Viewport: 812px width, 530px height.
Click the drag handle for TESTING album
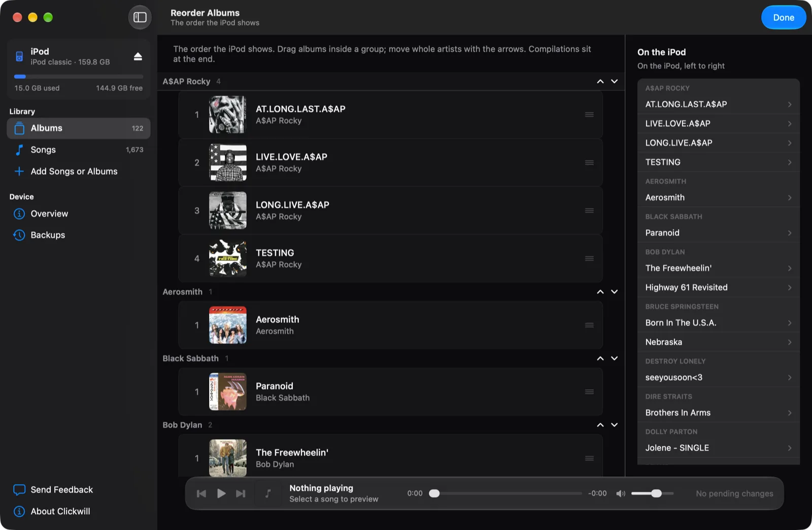point(589,258)
